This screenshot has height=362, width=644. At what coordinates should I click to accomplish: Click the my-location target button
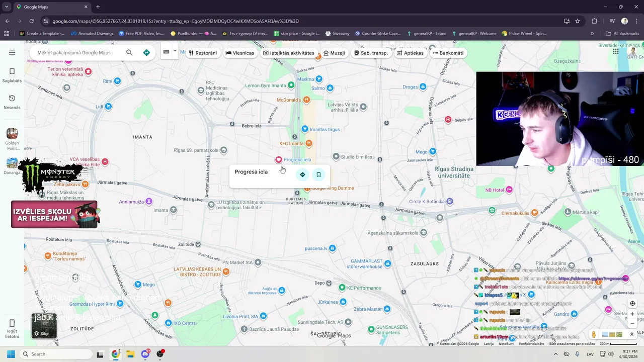632,303
